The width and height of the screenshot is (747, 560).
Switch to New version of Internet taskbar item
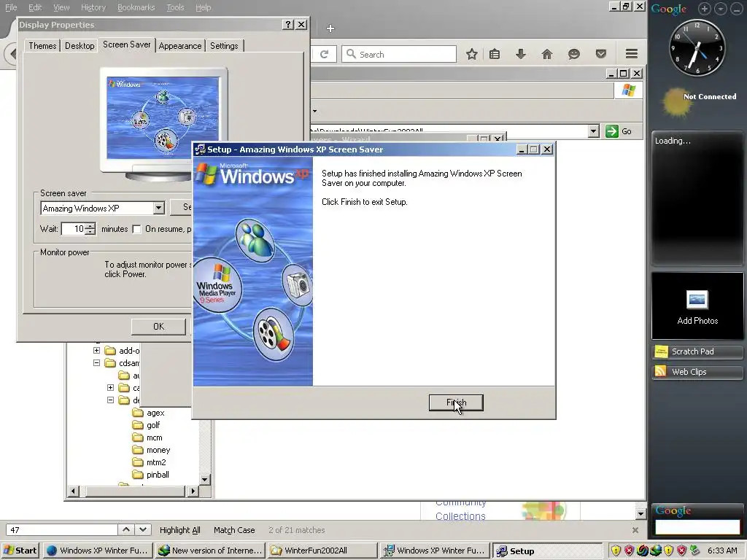210,551
